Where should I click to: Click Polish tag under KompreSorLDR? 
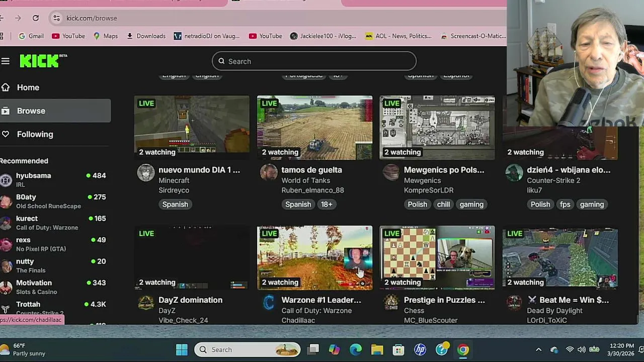pyautogui.click(x=418, y=205)
